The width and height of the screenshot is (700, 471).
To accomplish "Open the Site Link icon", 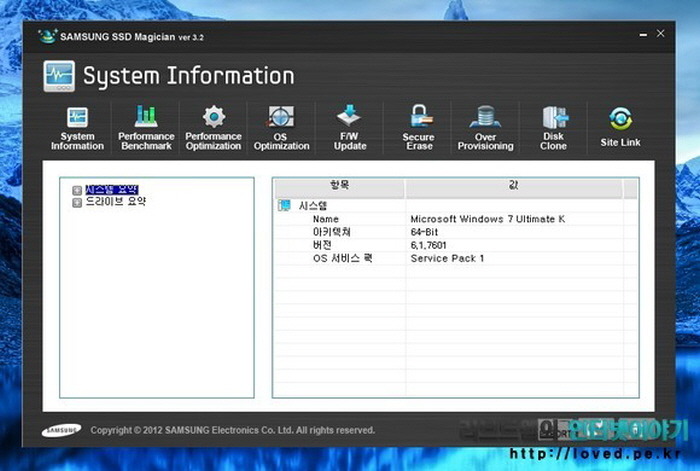I will [x=620, y=127].
